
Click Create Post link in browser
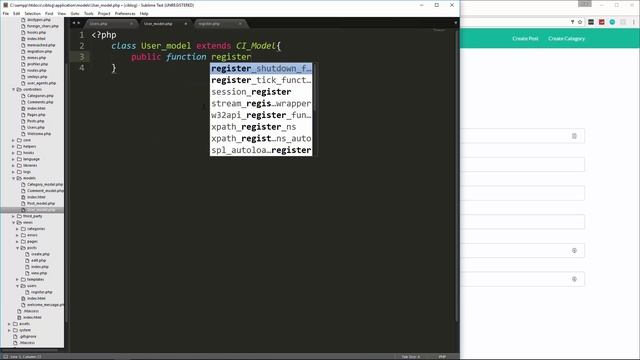(525, 38)
